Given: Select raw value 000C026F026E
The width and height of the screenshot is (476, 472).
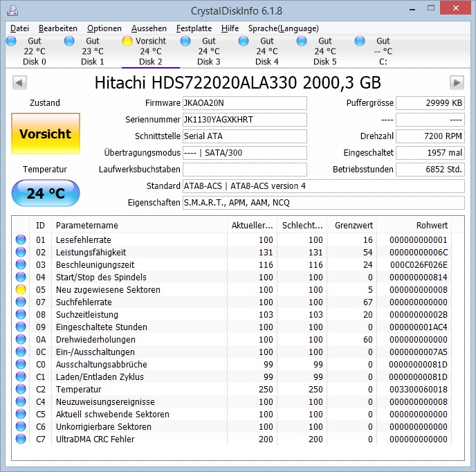Looking at the screenshot, I should coord(419,264).
